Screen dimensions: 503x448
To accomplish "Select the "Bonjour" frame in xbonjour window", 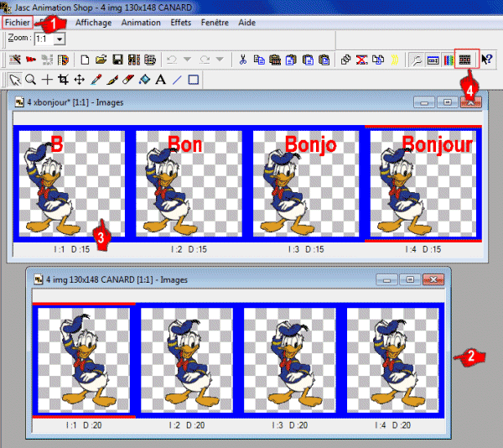I will tap(423, 184).
